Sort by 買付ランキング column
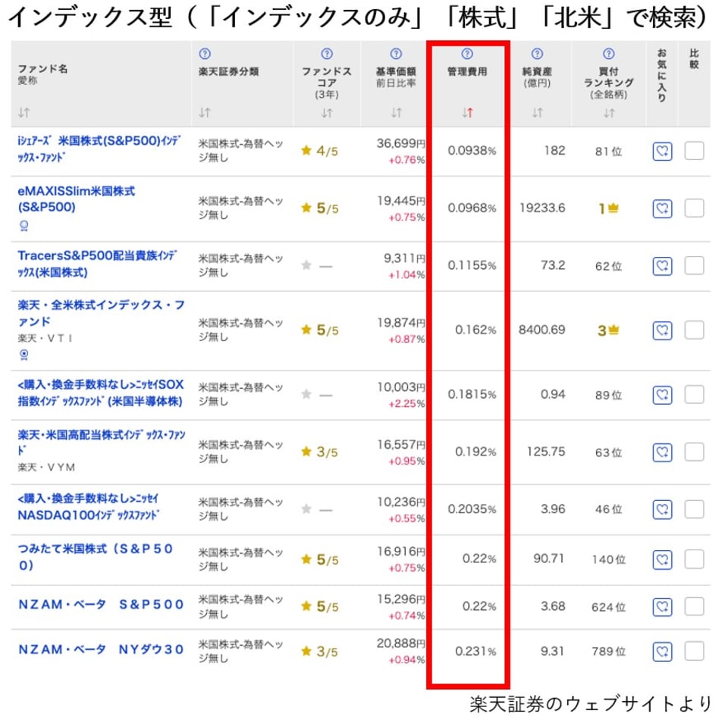The width and height of the screenshot is (728, 720). (x=609, y=113)
